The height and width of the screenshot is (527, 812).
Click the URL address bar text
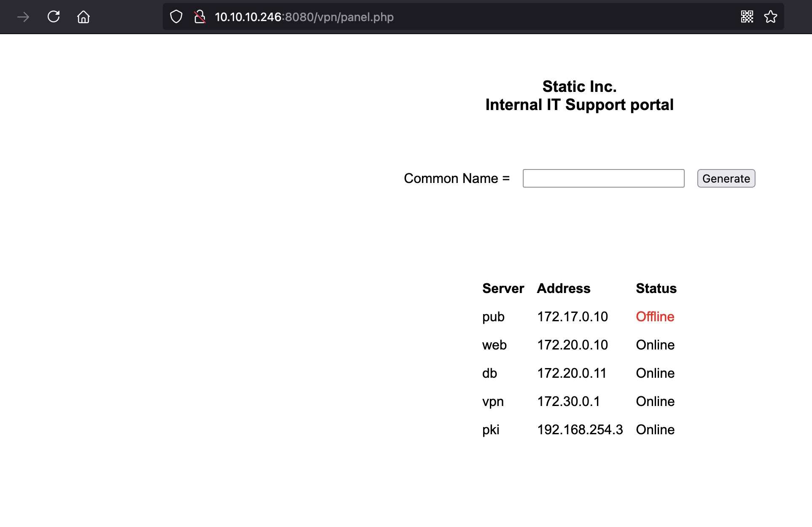coord(304,17)
